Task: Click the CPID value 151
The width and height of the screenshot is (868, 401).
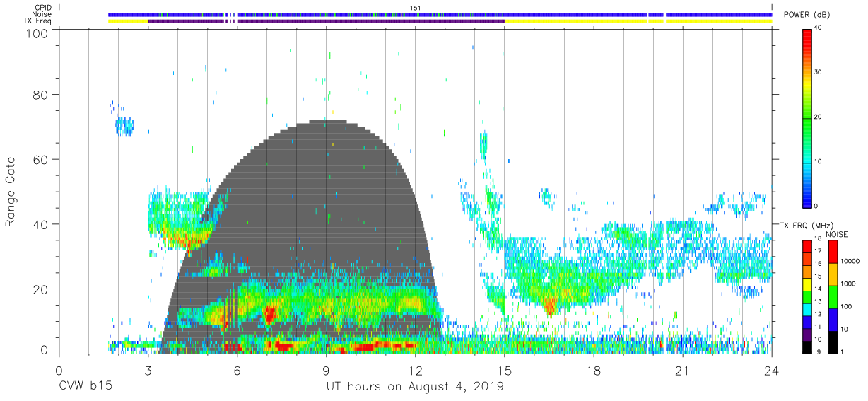Action: 415,7
